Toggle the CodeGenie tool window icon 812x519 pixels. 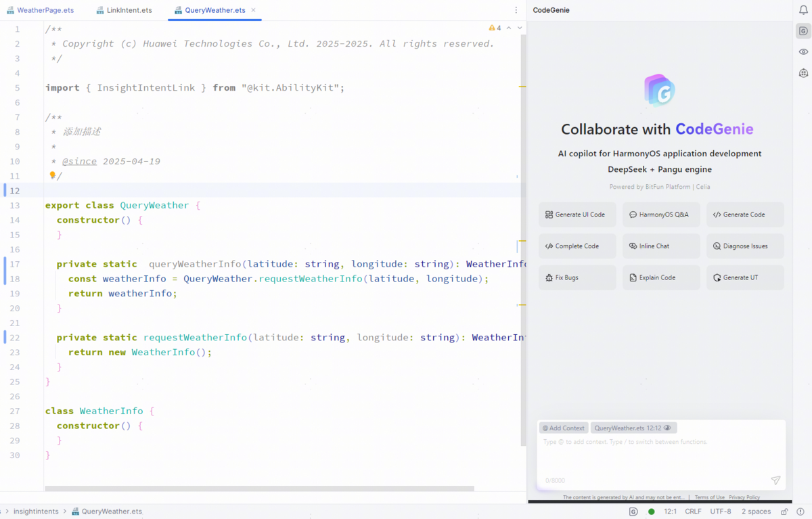point(803,31)
